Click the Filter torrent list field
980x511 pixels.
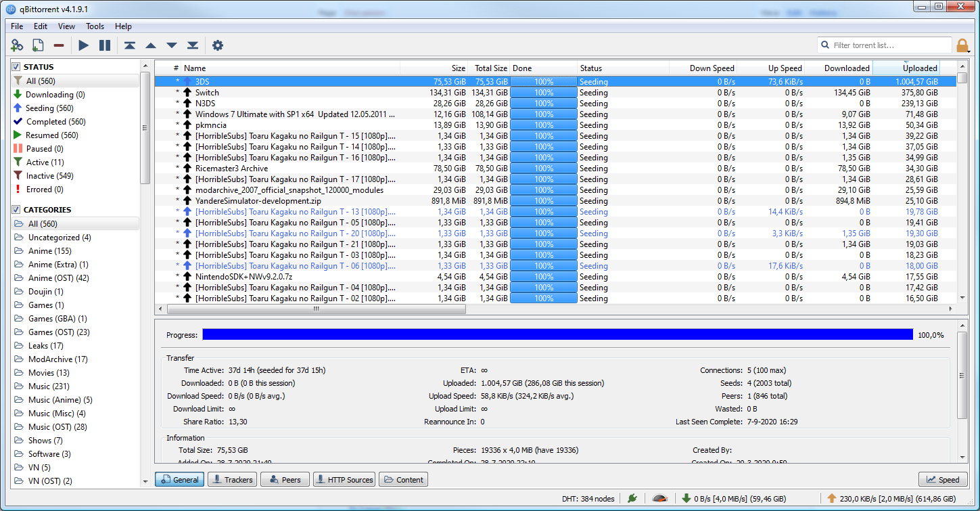pos(884,45)
